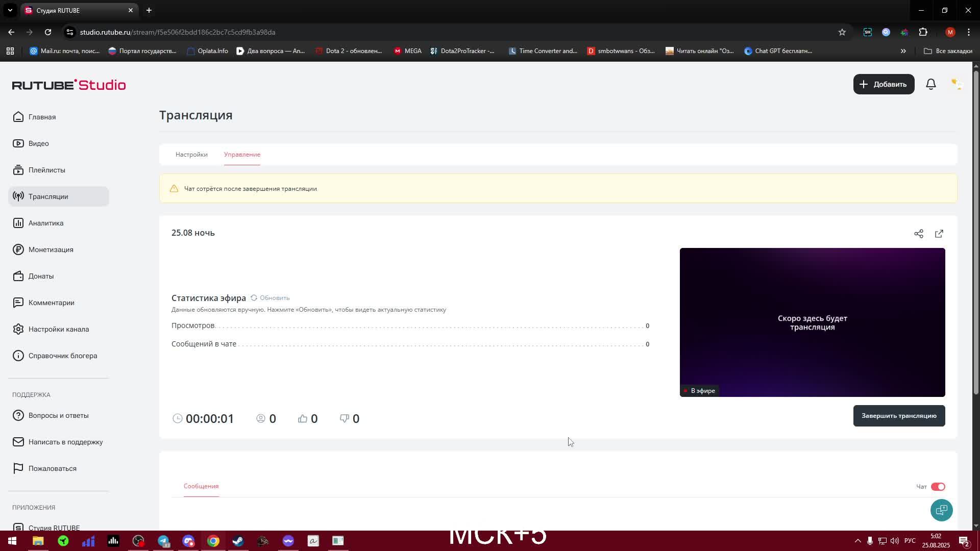The width and height of the screenshot is (980, 551).
Task: Click the chat popup icon in bottom corner
Action: pyautogui.click(x=941, y=510)
